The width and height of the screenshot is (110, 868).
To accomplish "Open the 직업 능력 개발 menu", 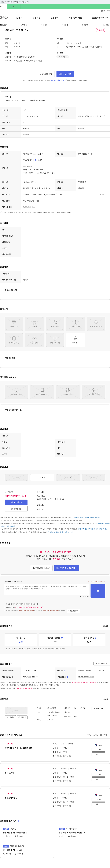I will [75, 18].
